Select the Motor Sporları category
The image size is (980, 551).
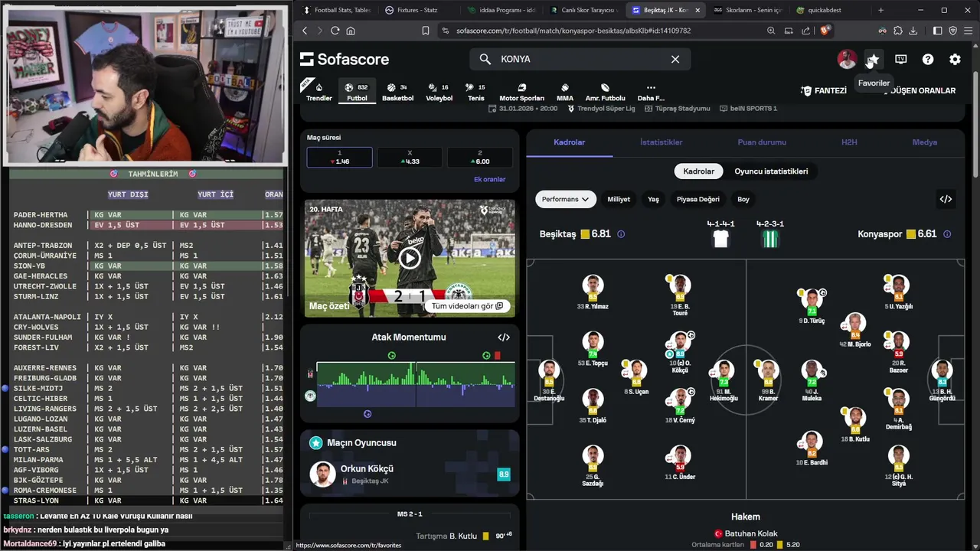point(521,92)
